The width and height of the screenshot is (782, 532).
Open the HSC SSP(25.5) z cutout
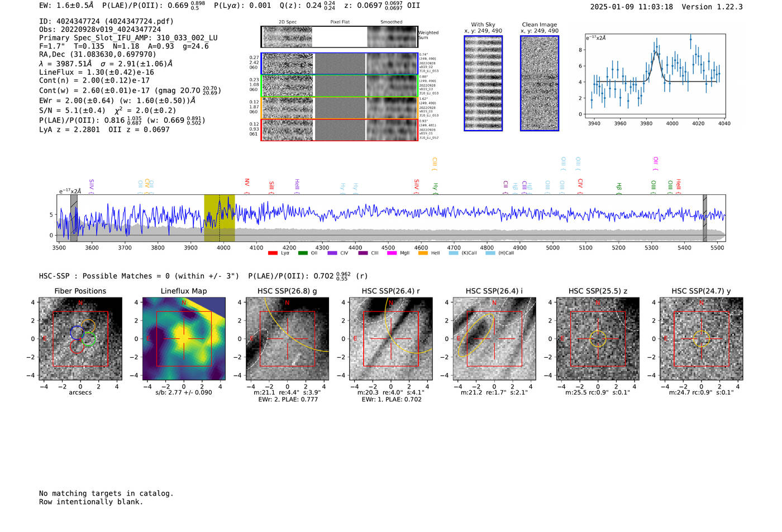coord(598,339)
